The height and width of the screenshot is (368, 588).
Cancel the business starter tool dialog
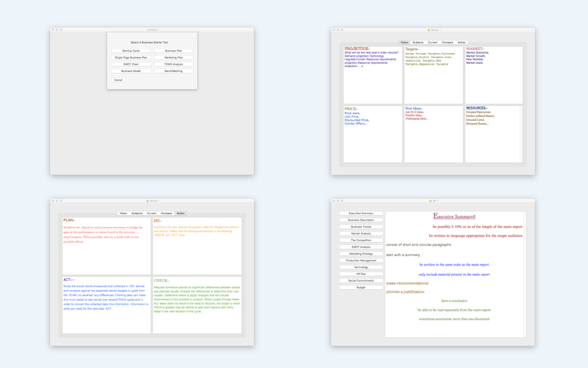pyautogui.click(x=118, y=80)
